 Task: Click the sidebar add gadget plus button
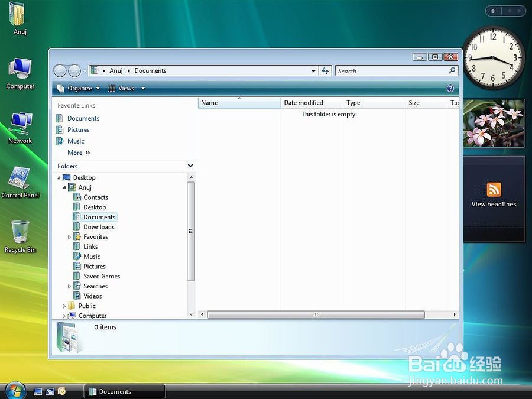[493, 11]
